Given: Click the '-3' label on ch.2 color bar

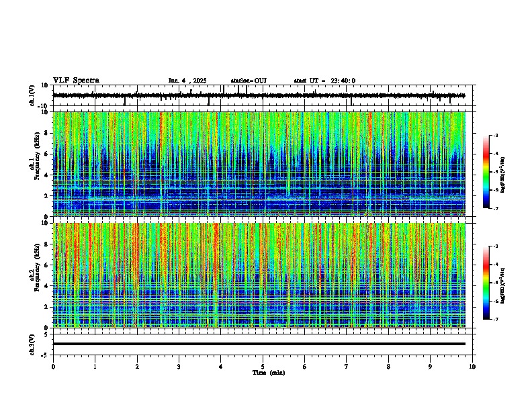Looking at the screenshot, I should 495,246.
